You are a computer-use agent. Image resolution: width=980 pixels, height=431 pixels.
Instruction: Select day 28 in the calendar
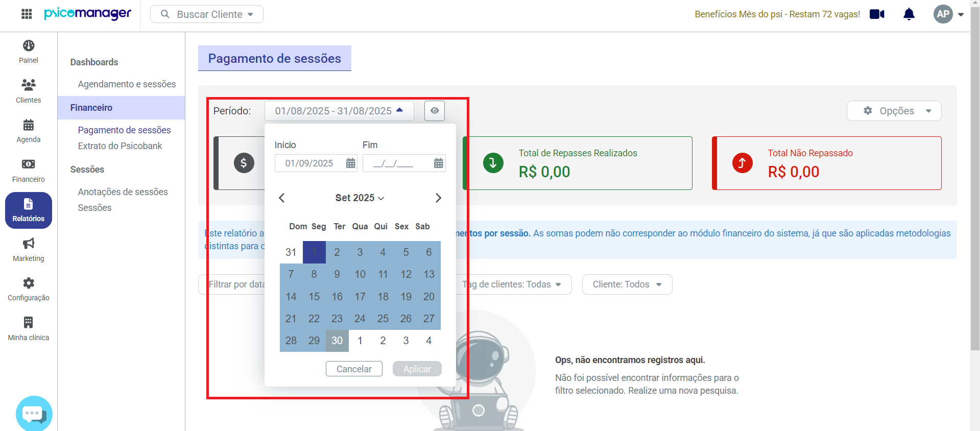coord(291,341)
